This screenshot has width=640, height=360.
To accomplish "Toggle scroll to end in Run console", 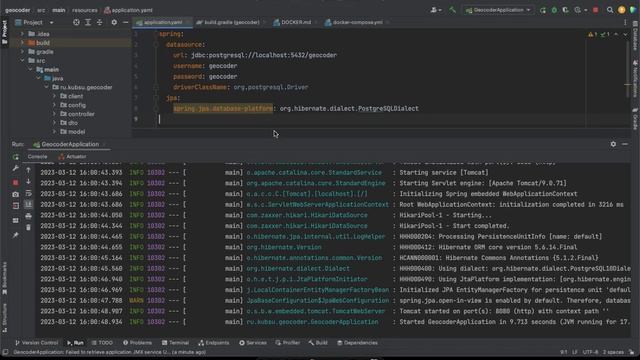I will pyautogui.click(x=28, y=204).
